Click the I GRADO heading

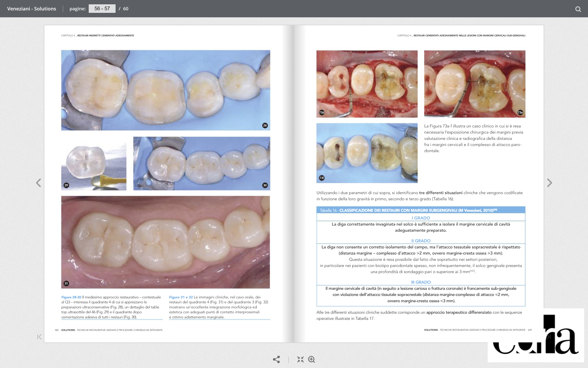pos(421,218)
